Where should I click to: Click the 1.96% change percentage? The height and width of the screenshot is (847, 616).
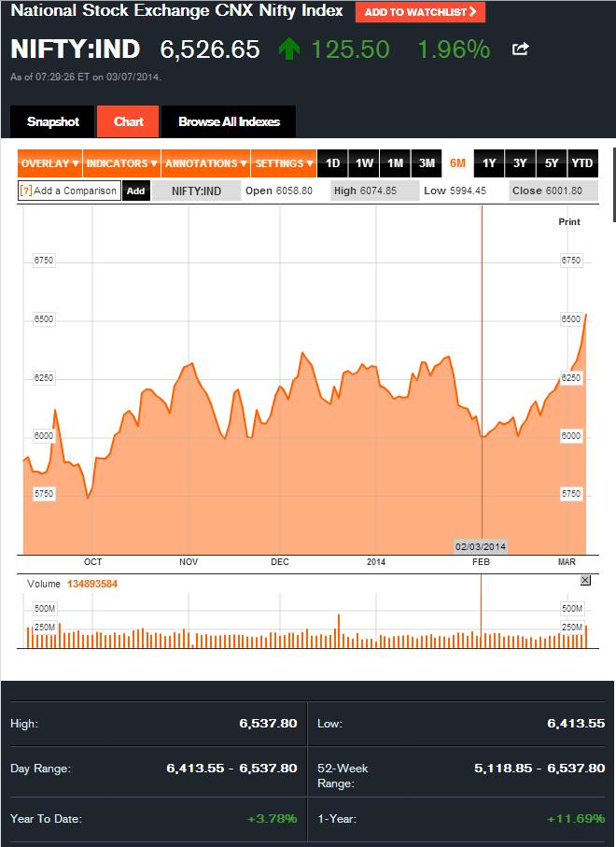(454, 49)
